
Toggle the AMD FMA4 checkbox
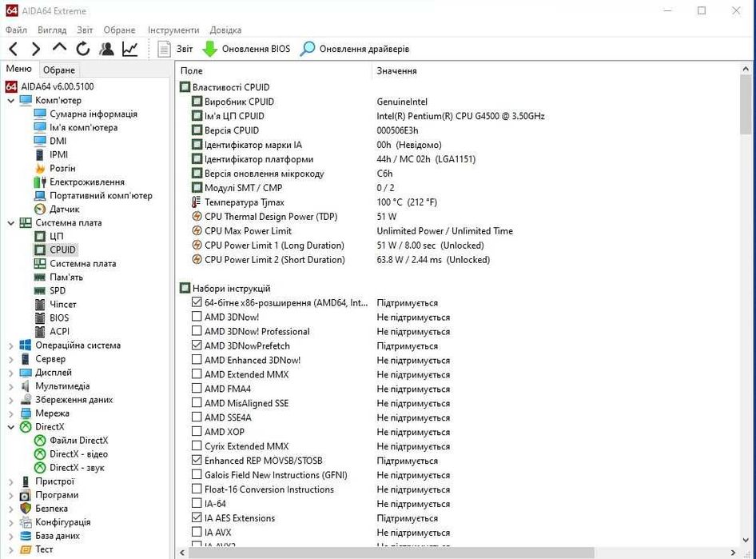[x=197, y=389]
